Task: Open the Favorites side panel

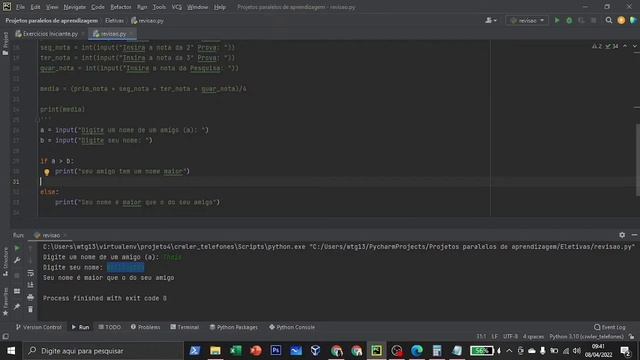Action: (5, 301)
